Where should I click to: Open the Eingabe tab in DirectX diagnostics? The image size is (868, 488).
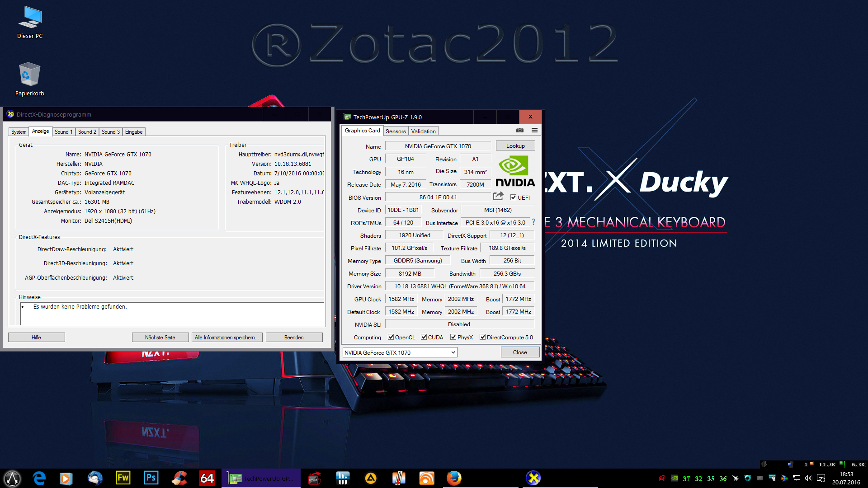(x=134, y=132)
